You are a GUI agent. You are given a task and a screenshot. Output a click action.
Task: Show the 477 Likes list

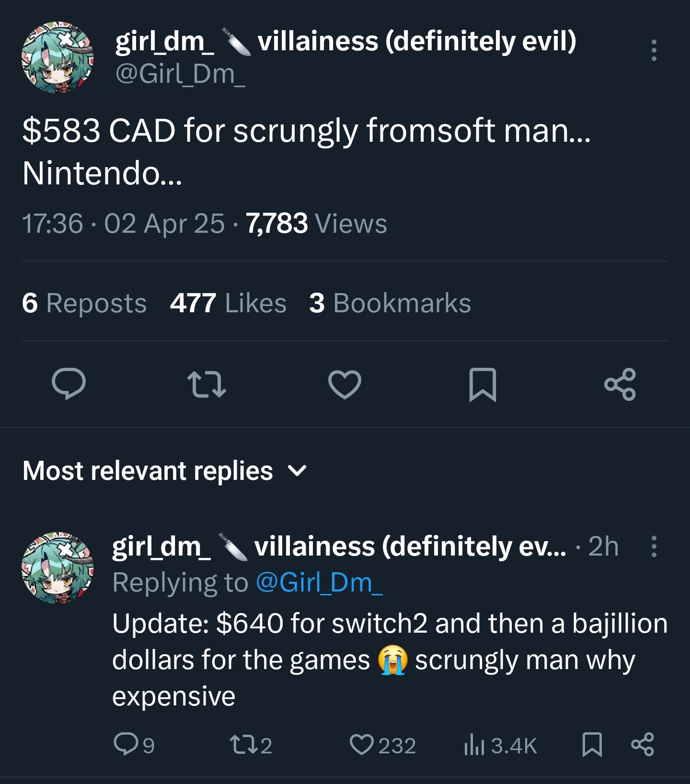coord(228,303)
